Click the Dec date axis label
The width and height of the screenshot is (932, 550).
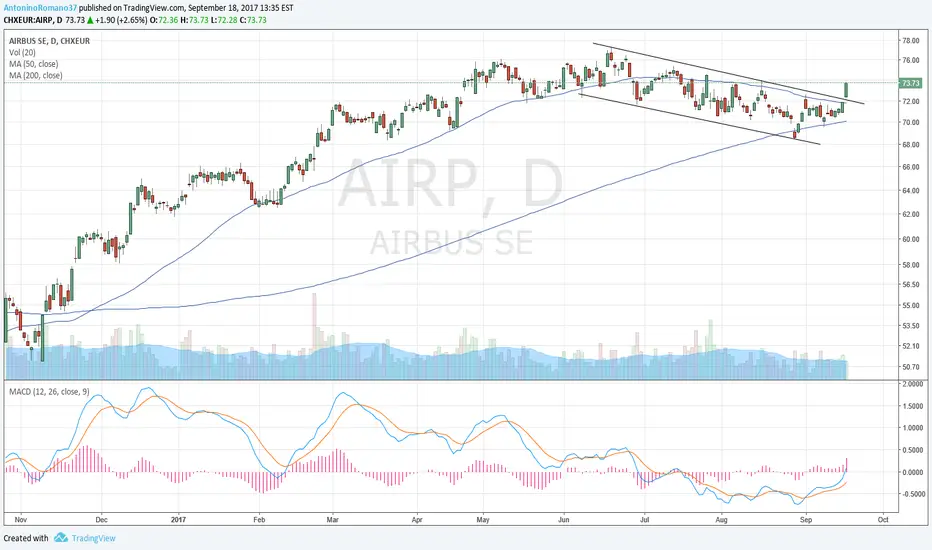pyautogui.click(x=101, y=520)
